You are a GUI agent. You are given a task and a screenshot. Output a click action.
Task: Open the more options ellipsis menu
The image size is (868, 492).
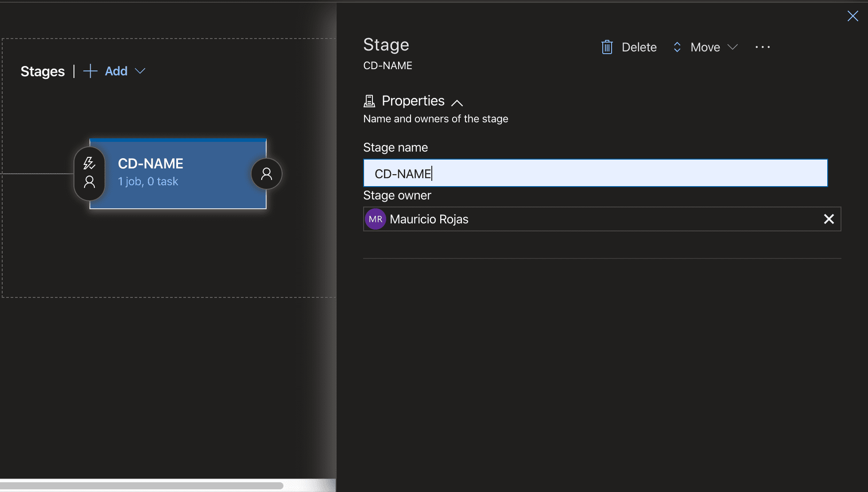pyautogui.click(x=763, y=47)
